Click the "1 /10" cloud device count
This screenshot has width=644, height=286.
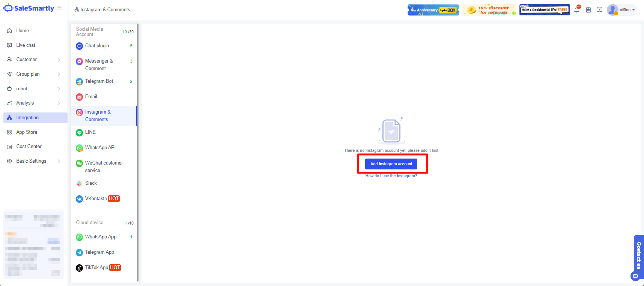pos(129,223)
